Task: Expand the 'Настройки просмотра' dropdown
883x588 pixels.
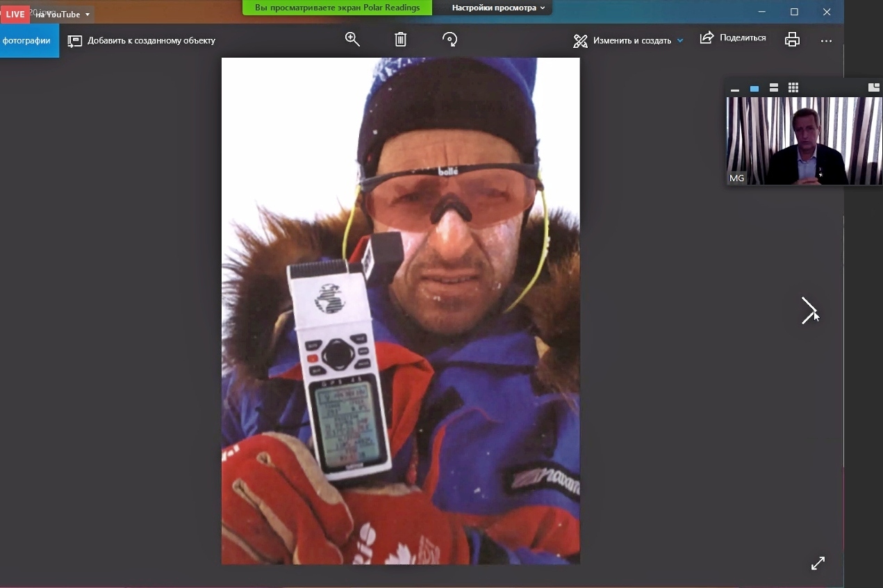Action: tap(497, 8)
